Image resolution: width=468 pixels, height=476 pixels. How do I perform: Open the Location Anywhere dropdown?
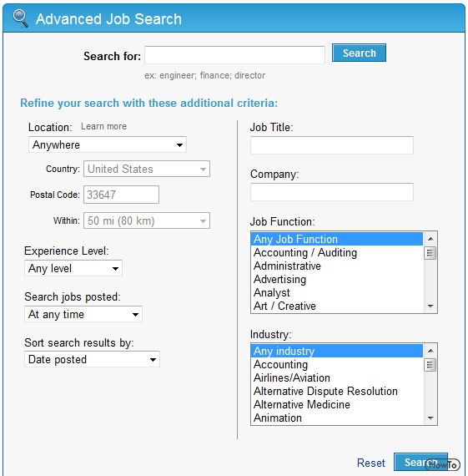pyautogui.click(x=108, y=144)
